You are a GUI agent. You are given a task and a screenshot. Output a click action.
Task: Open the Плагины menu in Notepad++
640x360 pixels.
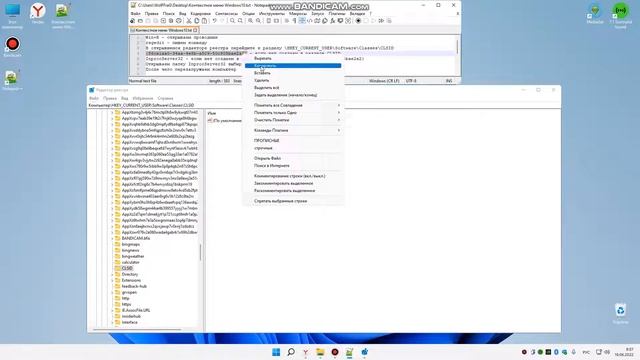click(337, 13)
